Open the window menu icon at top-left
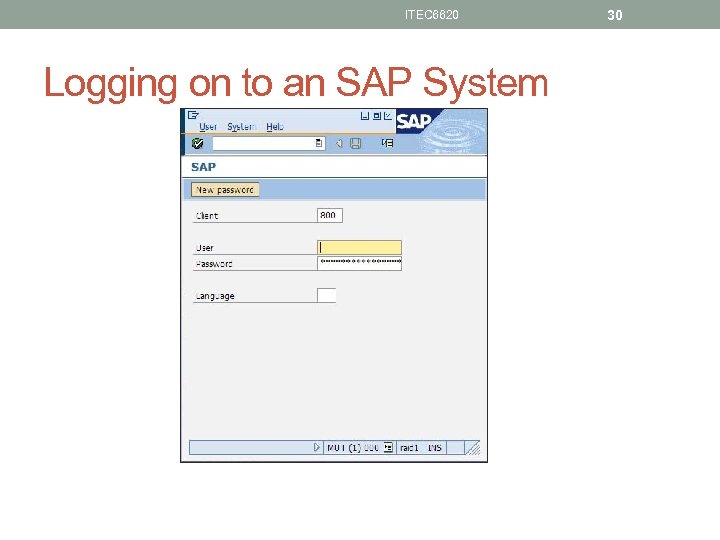This screenshot has width=720, height=540. 193,115
